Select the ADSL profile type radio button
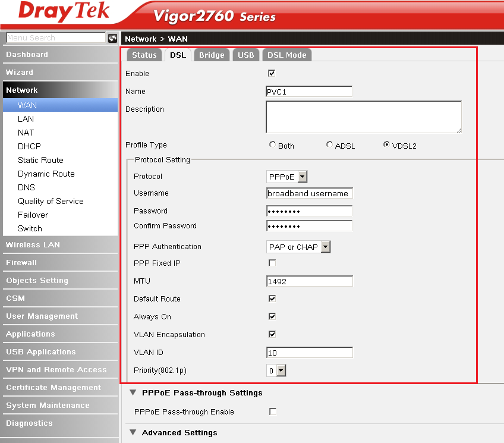This screenshot has width=504, height=443. pos(330,144)
